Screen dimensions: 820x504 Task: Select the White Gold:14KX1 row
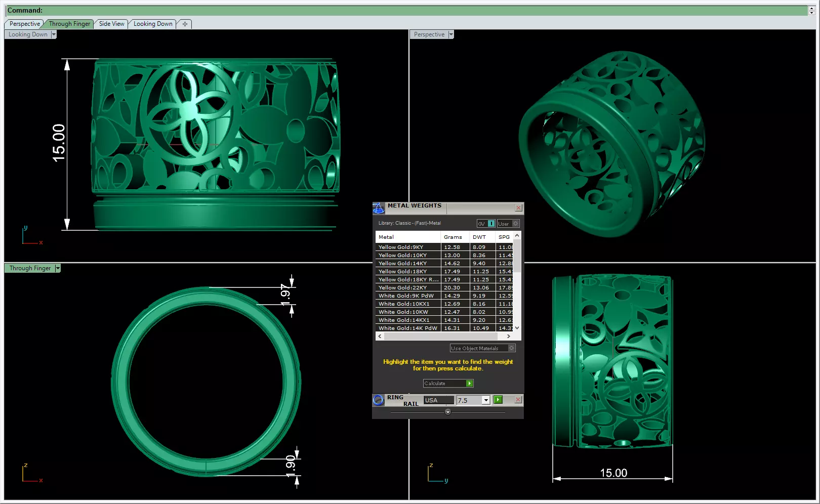(x=444, y=320)
